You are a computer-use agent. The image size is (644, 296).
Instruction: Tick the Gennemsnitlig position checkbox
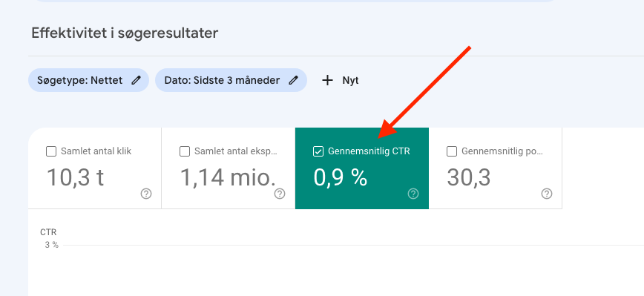(x=452, y=151)
